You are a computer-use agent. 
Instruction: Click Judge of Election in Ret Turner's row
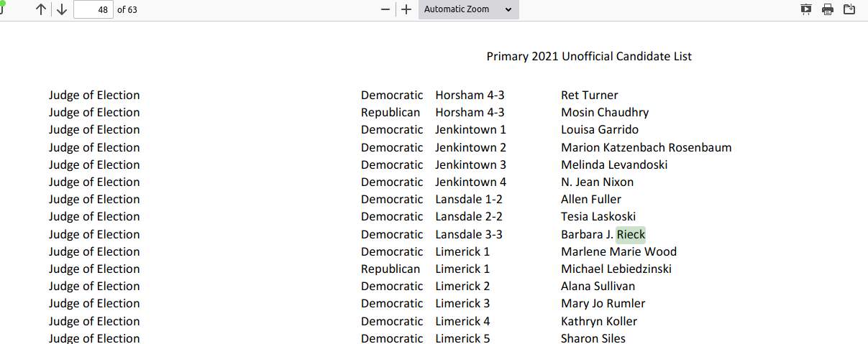pos(94,95)
